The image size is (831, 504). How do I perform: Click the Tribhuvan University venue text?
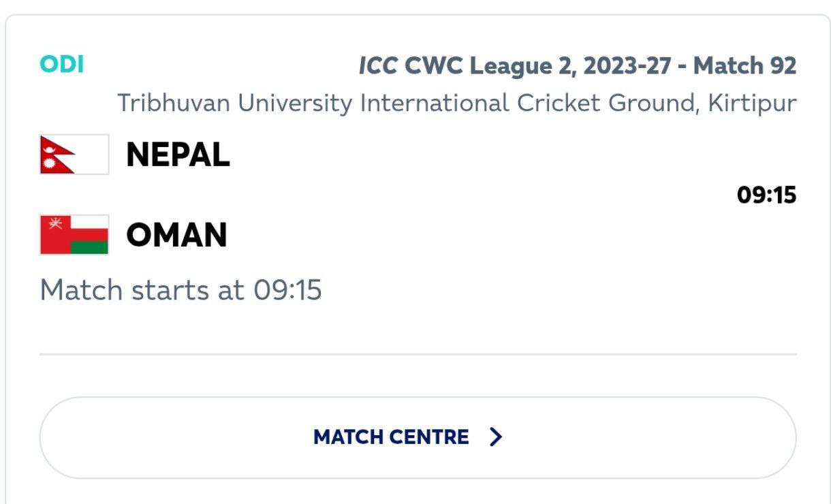(456, 104)
